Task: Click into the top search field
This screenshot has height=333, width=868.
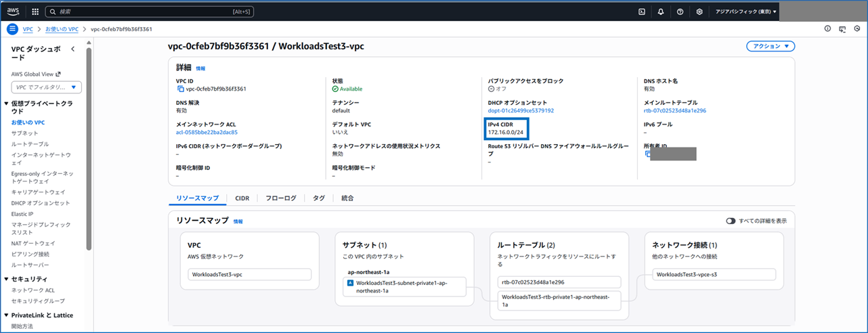Action: (150, 12)
